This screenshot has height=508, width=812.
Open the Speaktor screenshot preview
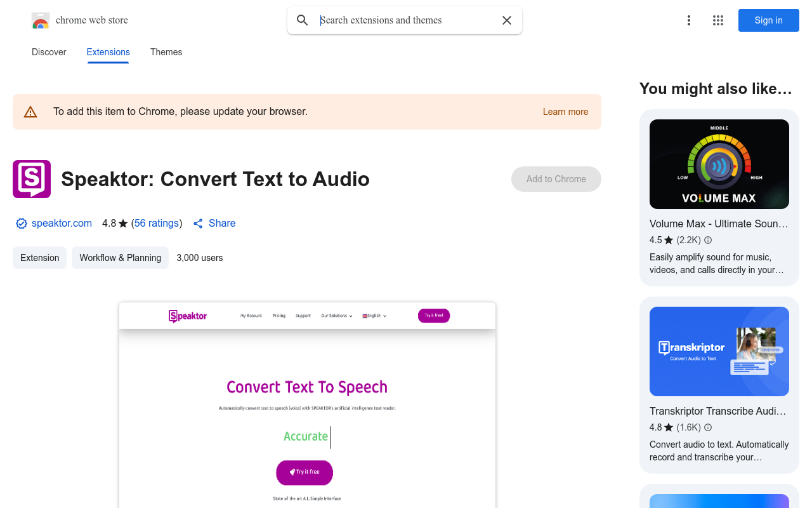[x=307, y=405]
